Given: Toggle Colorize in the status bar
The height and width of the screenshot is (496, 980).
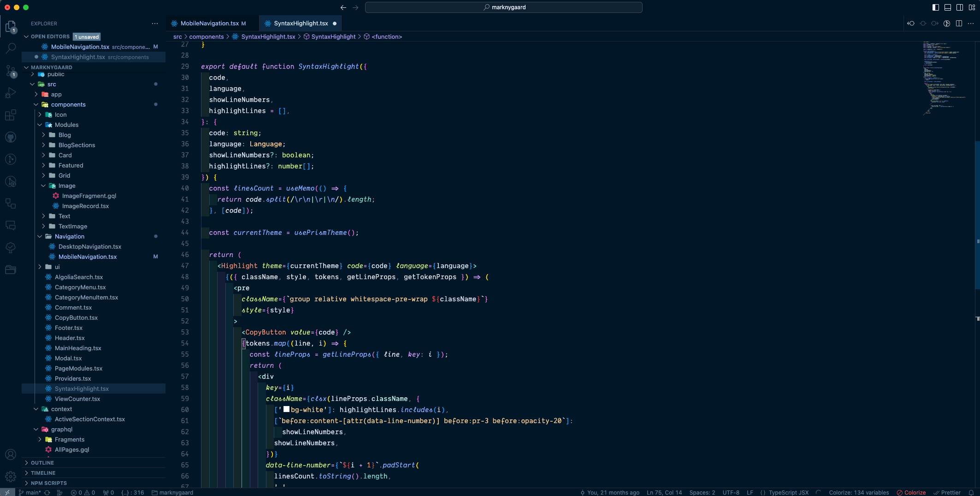Looking at the screenshot, I should [x=911, y=492].
